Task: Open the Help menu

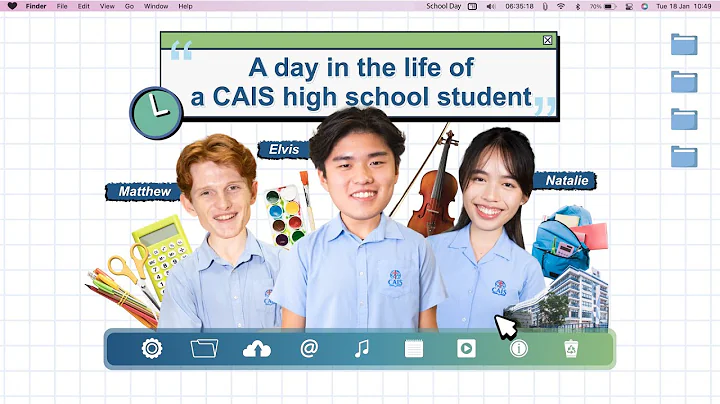Action: click(x=186, y=6)
